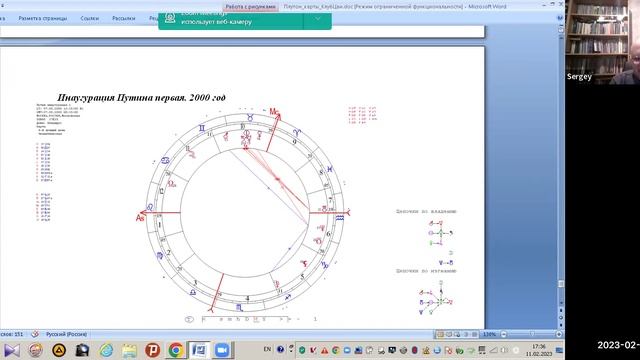Switch to Zoom on the taskbar
This screenshot has width=640, height=360.
click(x=222, y=350)
